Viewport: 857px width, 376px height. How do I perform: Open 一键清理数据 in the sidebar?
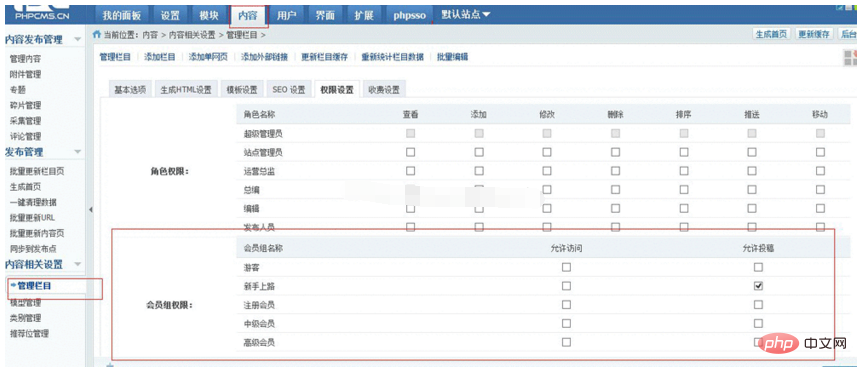click(33, 202)
